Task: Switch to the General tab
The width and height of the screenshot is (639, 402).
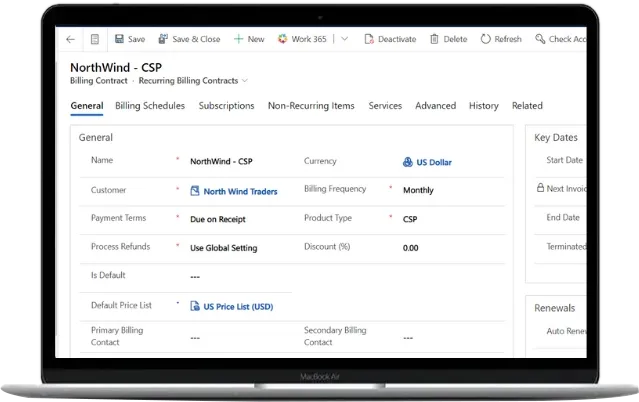Action: 87,106
